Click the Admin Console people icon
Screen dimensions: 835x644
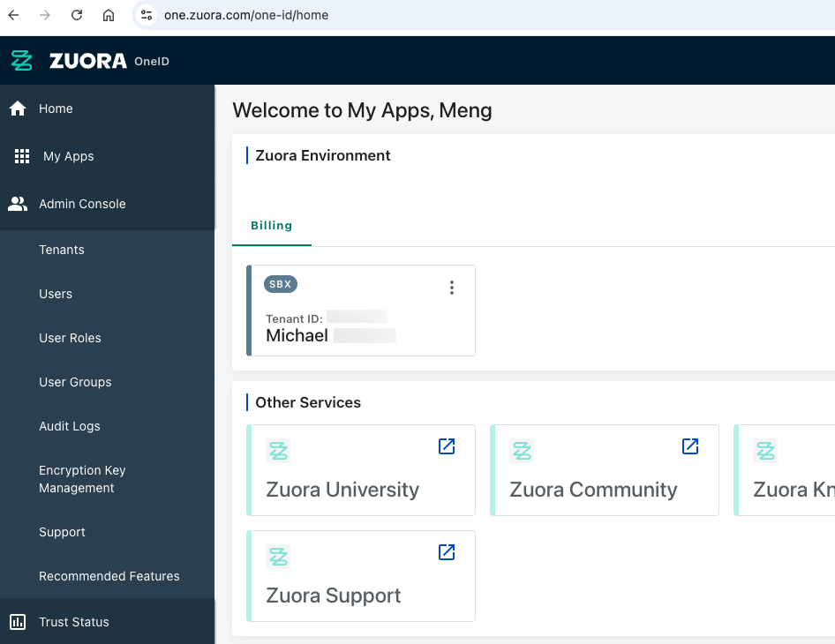pyautogui.click(x=18, y=204)
